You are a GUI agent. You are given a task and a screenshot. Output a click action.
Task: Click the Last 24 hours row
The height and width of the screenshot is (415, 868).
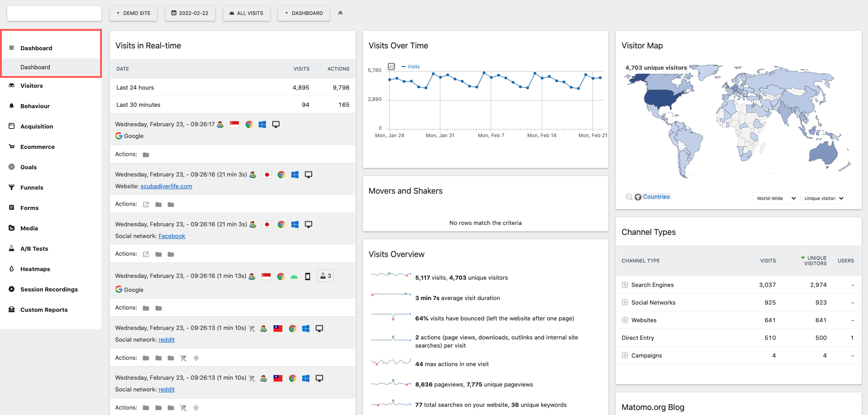232,87
